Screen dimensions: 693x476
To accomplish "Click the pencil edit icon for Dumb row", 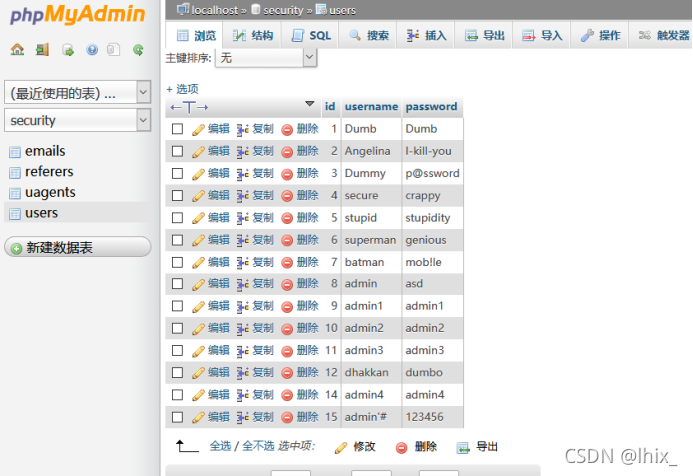I will point(198,129).
